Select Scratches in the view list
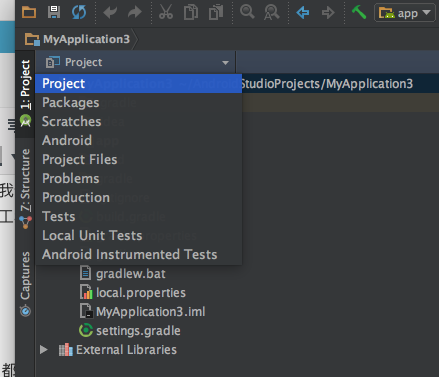This screenshot has width=439, height=377. click(138, 121)
